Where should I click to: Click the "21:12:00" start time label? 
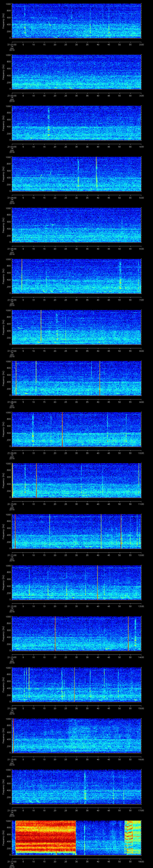click(12, 606)
